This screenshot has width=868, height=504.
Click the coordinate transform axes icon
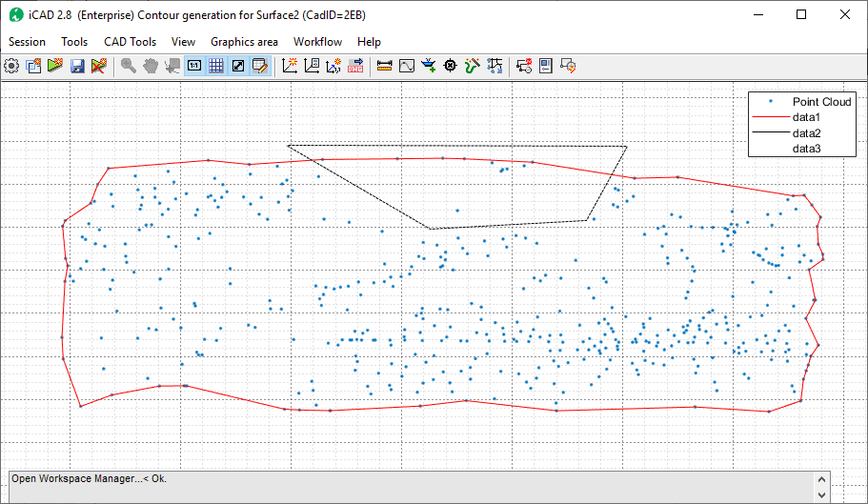[x=333, y=66]
